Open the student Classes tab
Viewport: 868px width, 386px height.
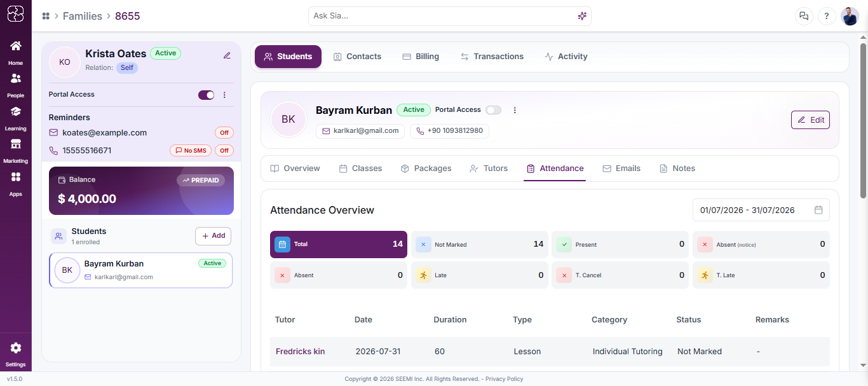[360, 169]
